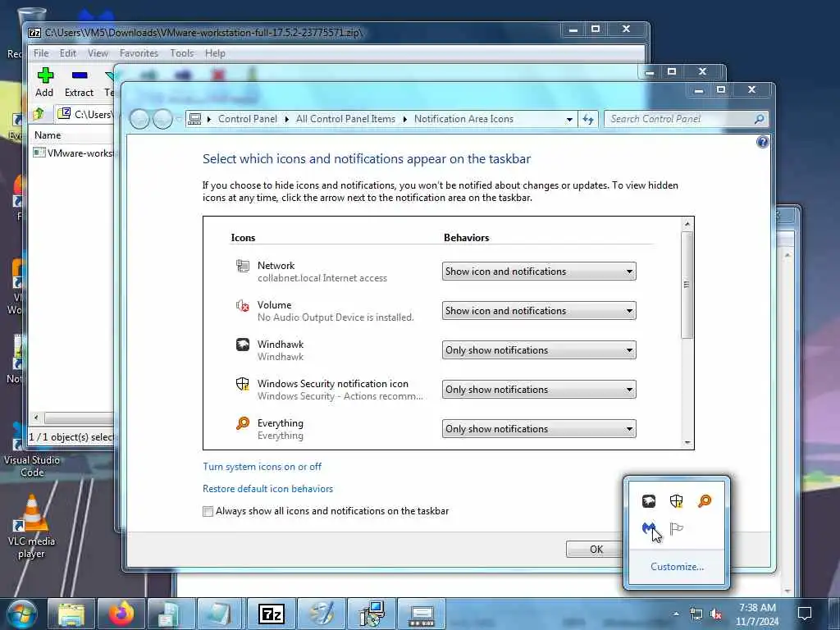Open the notification center in the taskbar
The width and height of the screenshot is (840, 630).
pos(805,614)
